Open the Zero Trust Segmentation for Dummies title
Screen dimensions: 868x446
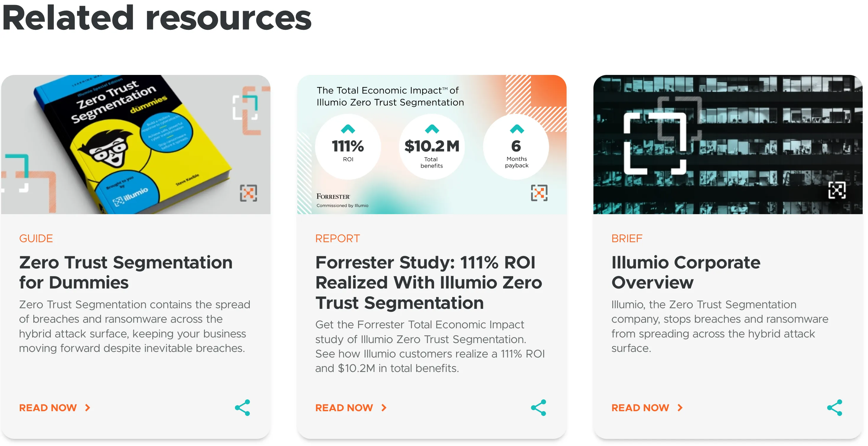click(x=126, y=272)
